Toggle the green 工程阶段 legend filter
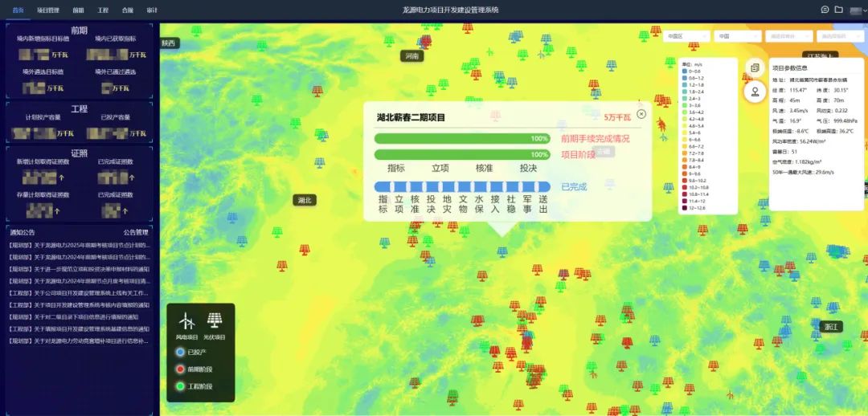The image size is (868, 416). tap(180, 386)
